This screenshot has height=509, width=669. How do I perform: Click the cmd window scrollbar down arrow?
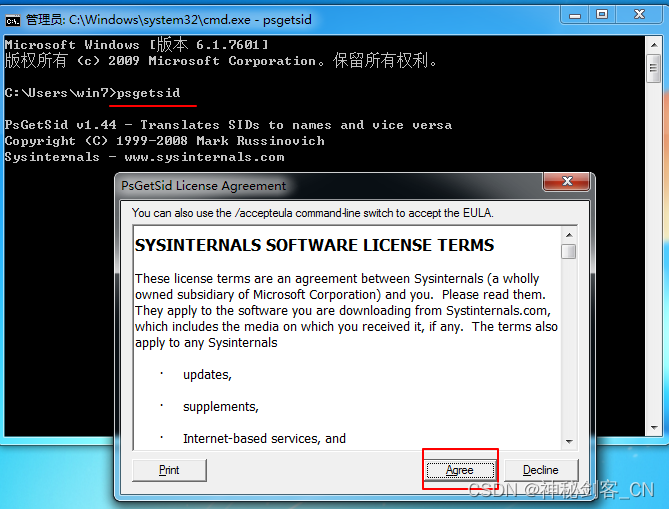pyautogui.click(x=654, y=428)
